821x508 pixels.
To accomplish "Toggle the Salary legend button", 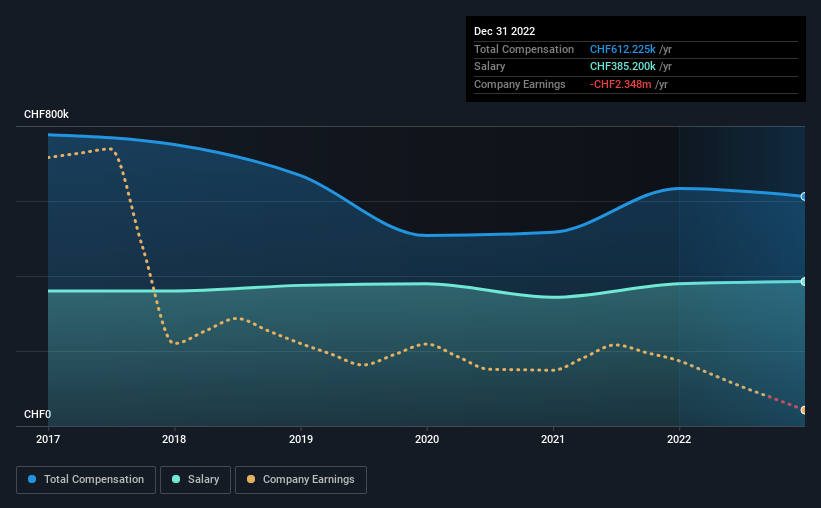I will (x=195, y=480).
